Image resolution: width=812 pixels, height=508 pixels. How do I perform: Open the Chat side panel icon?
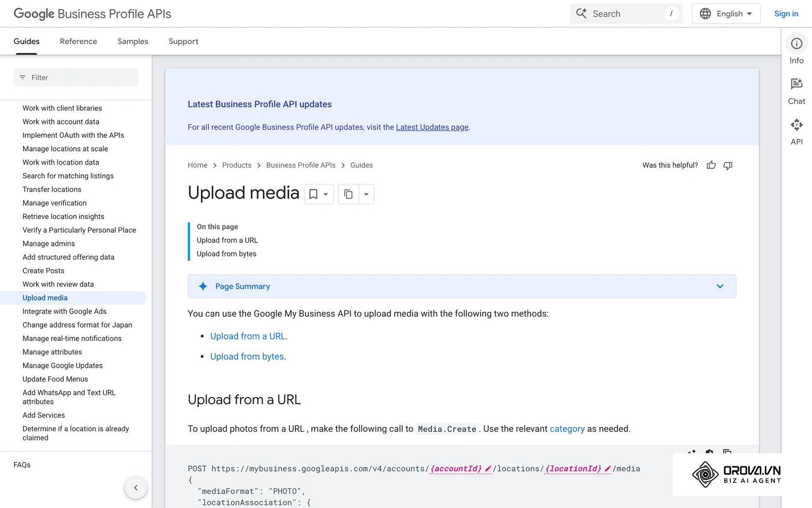tap(796, 84)
